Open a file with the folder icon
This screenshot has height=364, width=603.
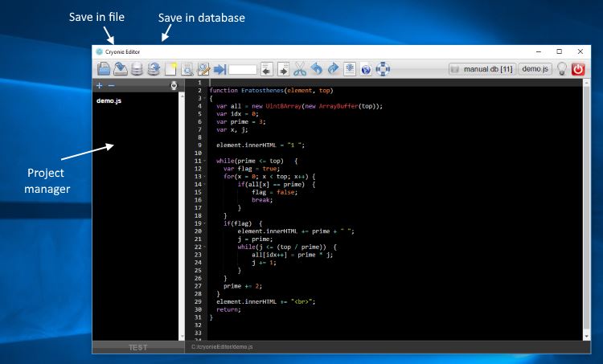coord(104,69)
